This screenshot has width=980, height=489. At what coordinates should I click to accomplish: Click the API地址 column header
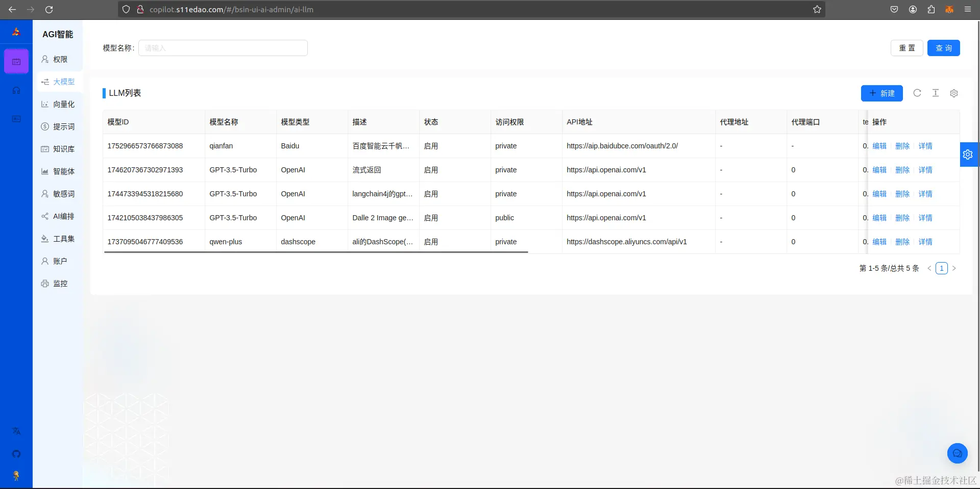(x=639, y=122)
